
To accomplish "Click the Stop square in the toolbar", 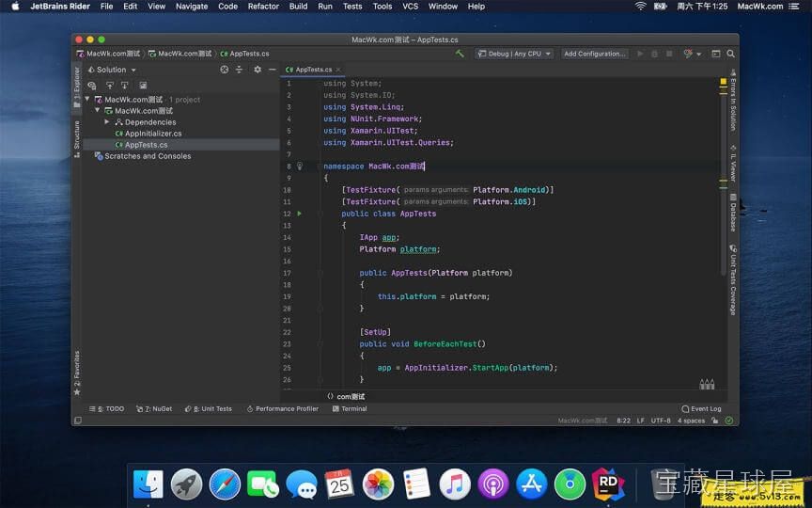I will coord(669,54).
